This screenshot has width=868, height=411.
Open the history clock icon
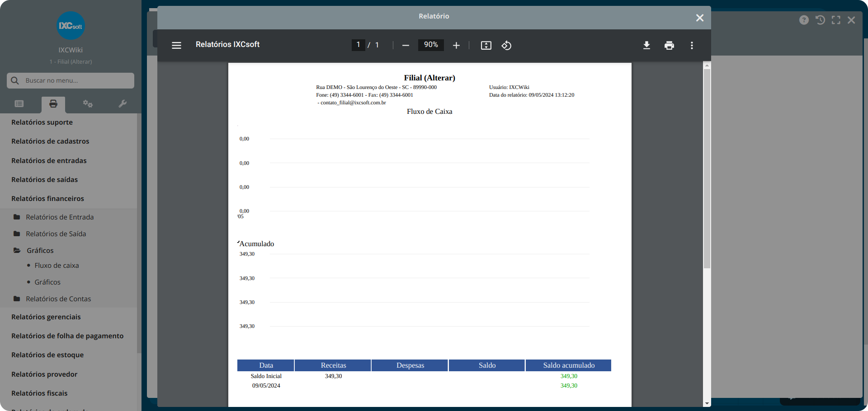pyautogui.click(x=820, y=20)
